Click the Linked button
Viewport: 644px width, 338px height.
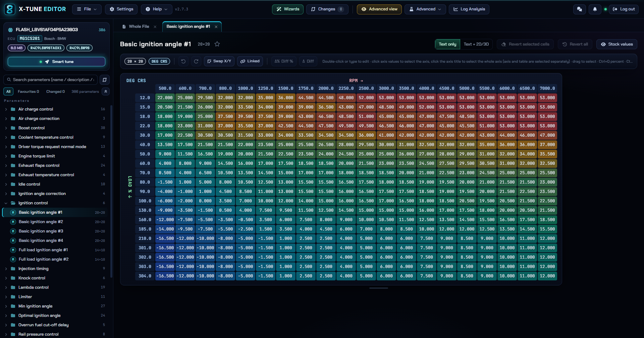pos(250,61)
